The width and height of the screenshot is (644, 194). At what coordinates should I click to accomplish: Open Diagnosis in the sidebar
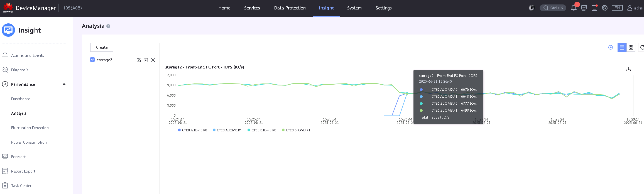tap(20, 70)
